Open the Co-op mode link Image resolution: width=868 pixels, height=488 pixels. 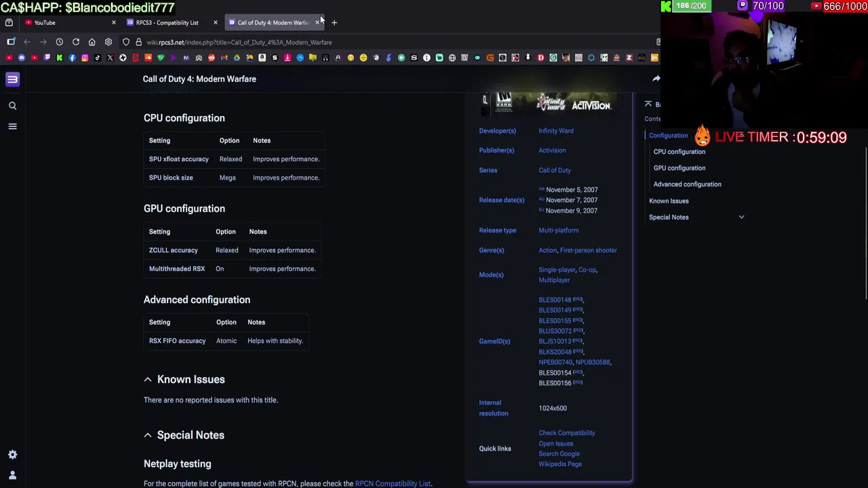(587, 270)
